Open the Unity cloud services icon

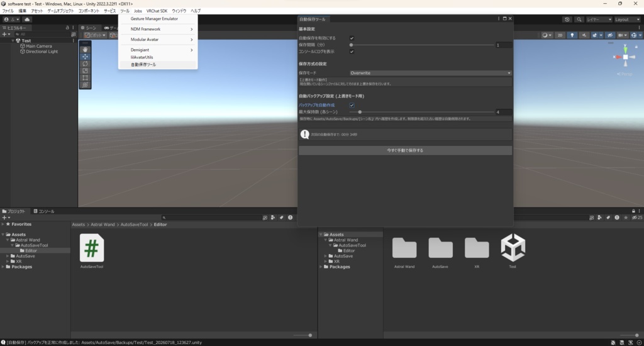27,20
